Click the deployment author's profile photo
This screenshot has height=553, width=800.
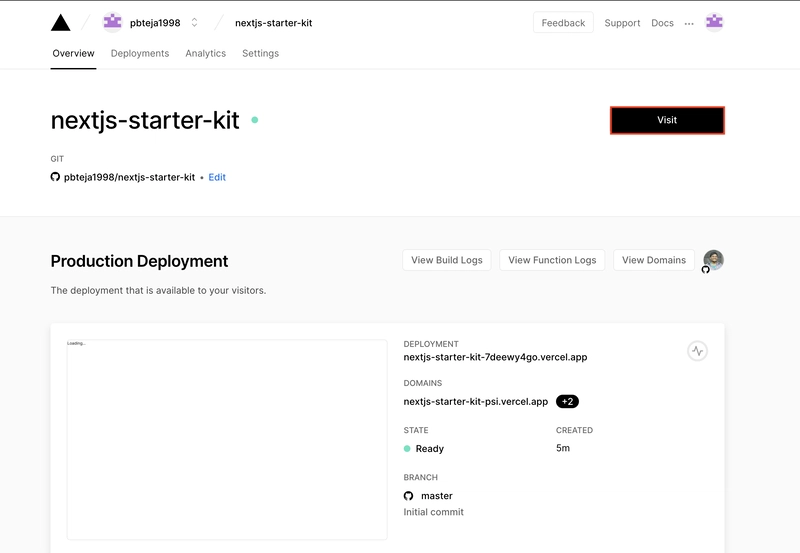tap(713, 260)
